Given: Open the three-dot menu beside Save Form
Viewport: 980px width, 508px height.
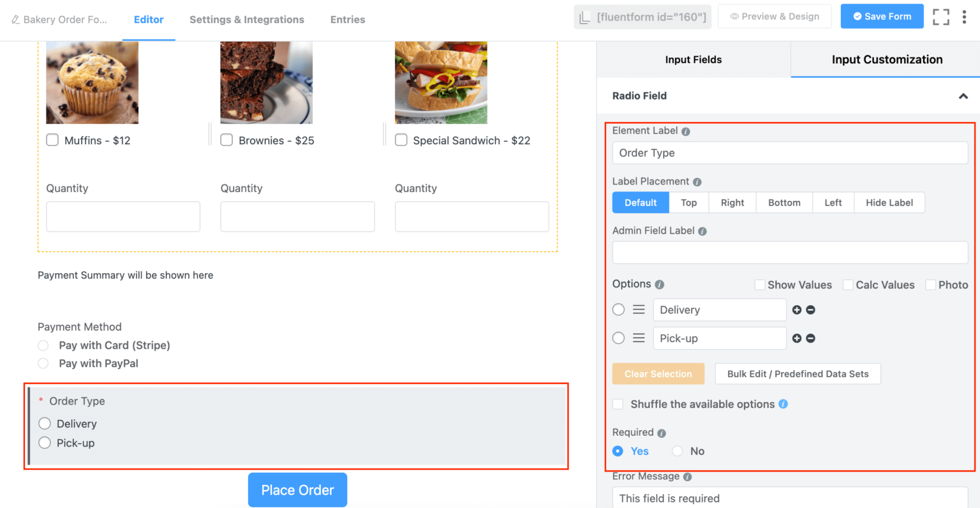Looking at the screenshot, I should tap(965, 17).
